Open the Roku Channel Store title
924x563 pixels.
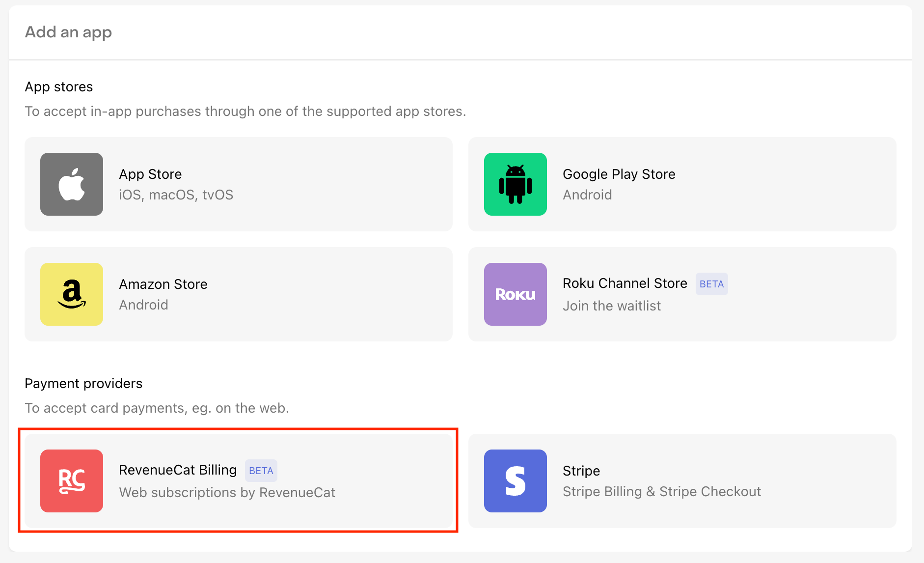coord(625,283)
